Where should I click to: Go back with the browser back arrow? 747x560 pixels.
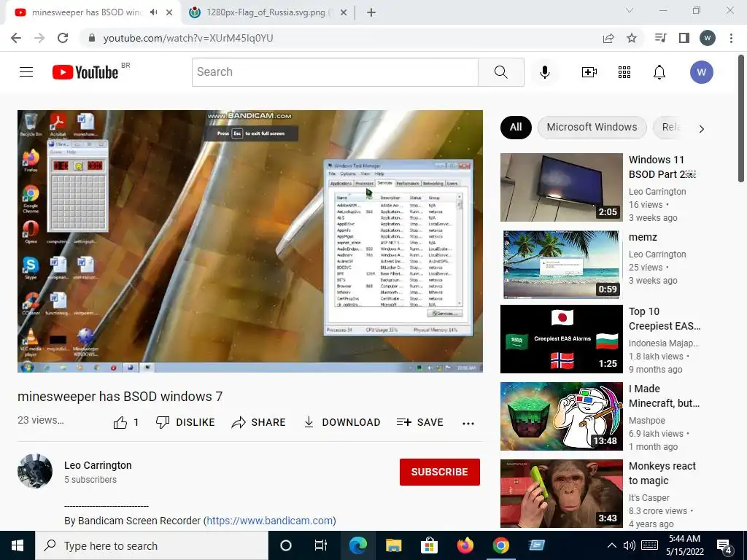point(16,38)
